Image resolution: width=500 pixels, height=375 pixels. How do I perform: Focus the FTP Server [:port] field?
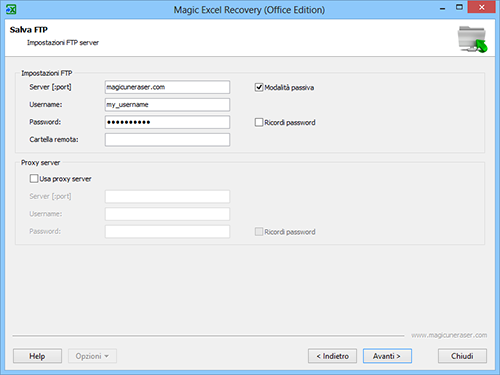167,87
